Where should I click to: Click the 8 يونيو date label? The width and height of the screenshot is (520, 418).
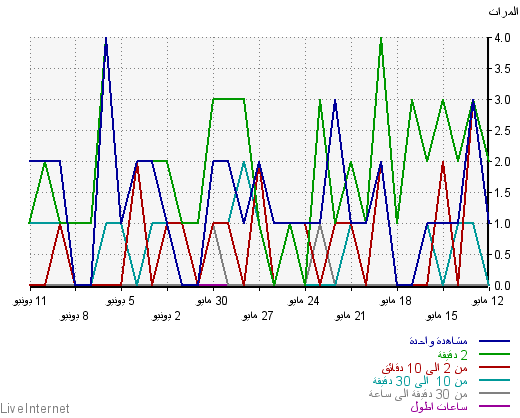(75, 316)
